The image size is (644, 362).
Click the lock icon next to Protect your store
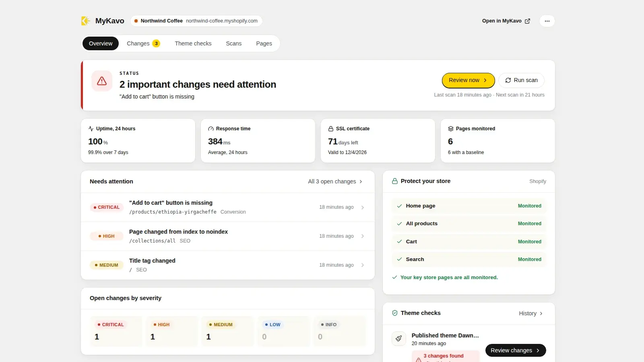pyautogui.click(x=395, y=181)
